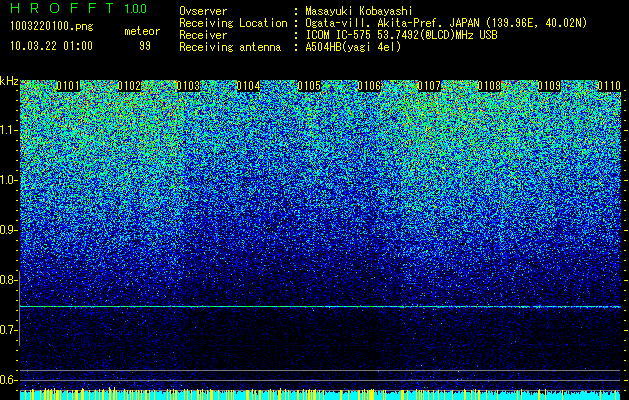Click the A504HB(yagi 4el) antenna text

pos(353,47)
